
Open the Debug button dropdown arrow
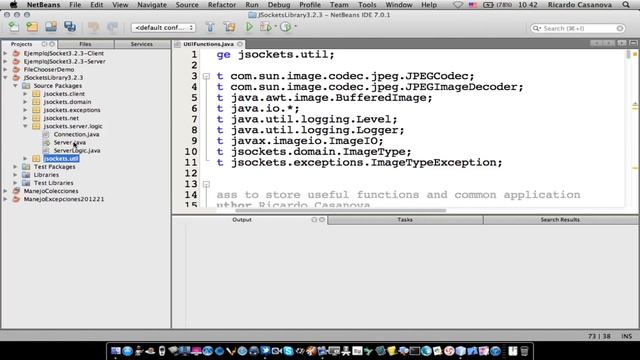pyautogui.click(x=276, y=27)
